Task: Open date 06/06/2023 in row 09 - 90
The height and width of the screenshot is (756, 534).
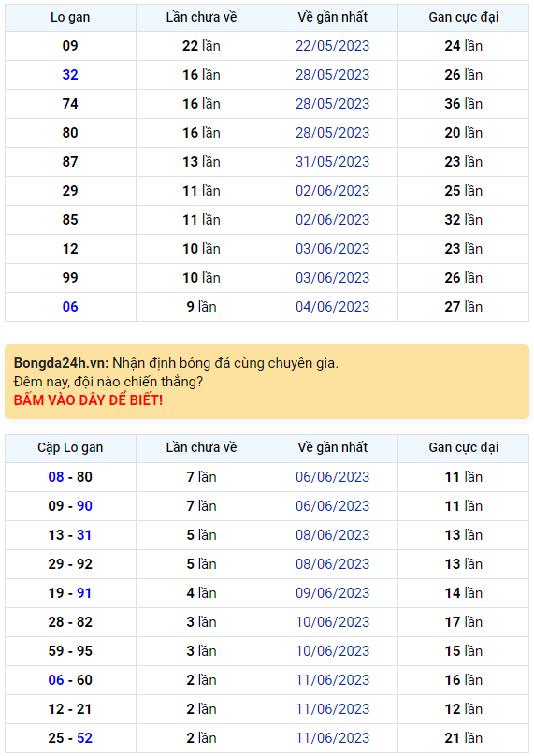Action: 333,506
